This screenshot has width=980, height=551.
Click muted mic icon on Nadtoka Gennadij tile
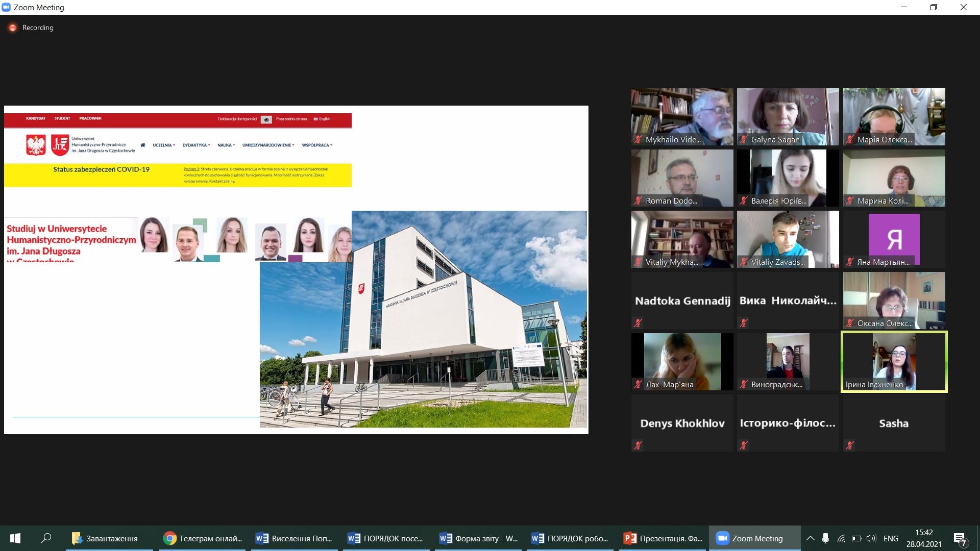(x=638, y=323)
